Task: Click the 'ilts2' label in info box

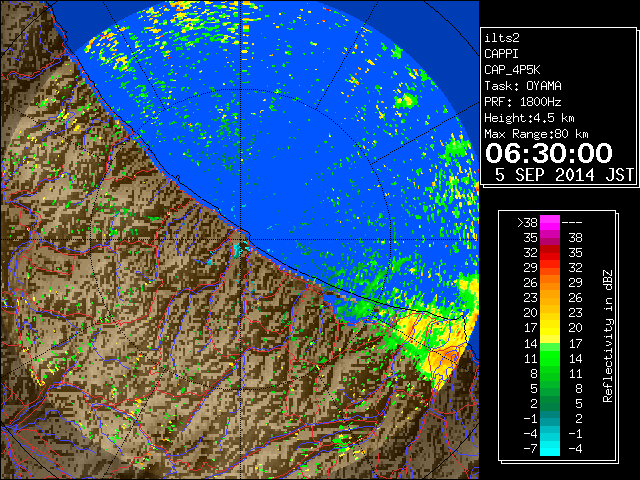Action: click(502, 38)
